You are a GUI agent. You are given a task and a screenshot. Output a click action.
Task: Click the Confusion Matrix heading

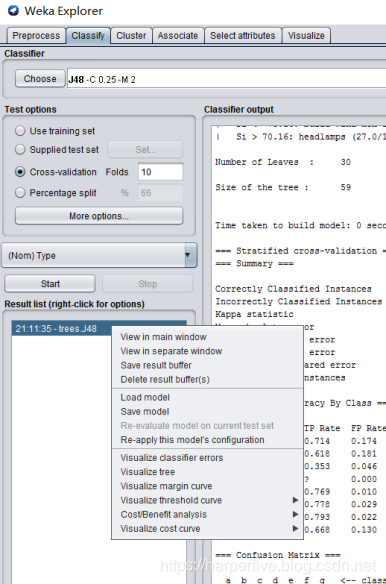278,555
